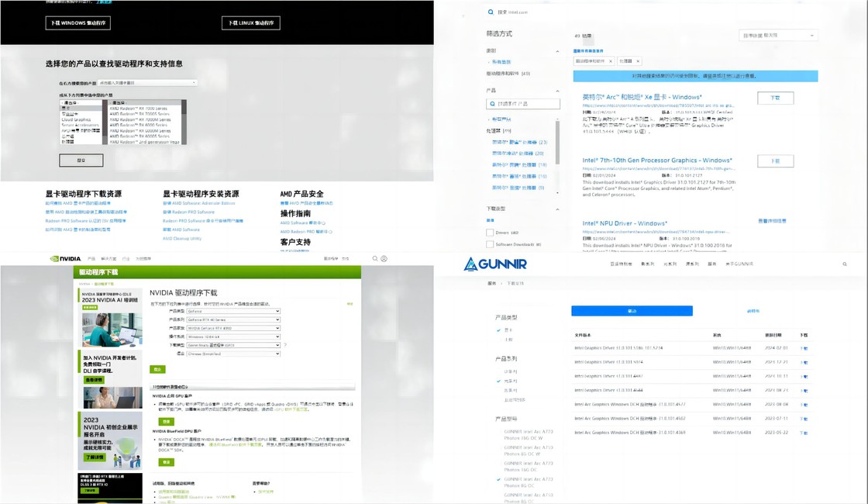Open 2023 NVIDIA AI 培训班 sidebar banner

[x=109, y=318]
